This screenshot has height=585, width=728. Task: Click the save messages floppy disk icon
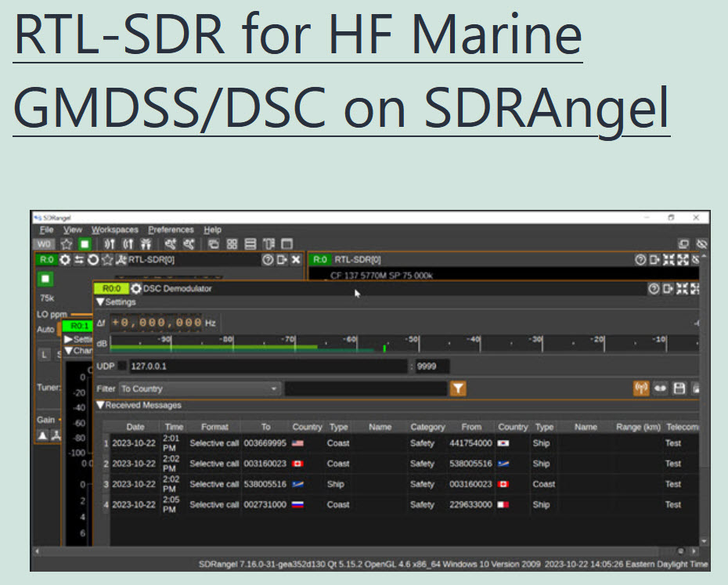tap(679, 388)
